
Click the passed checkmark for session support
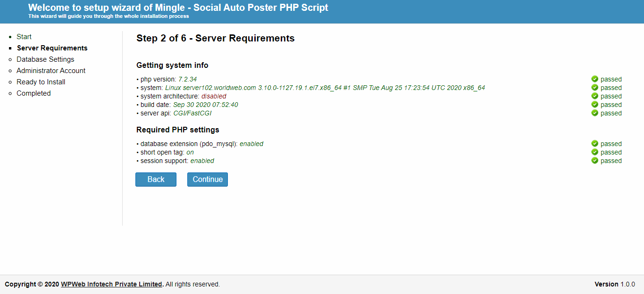(x=595, y=161)
